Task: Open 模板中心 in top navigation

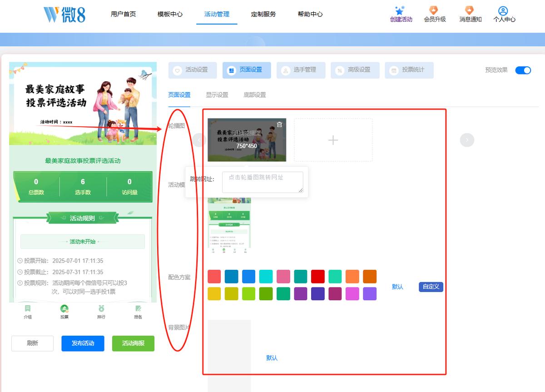Action: pyautogui.click(x=170, y=14)
